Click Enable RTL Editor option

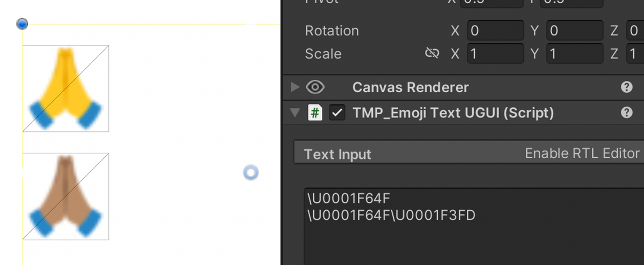point(582,153)
